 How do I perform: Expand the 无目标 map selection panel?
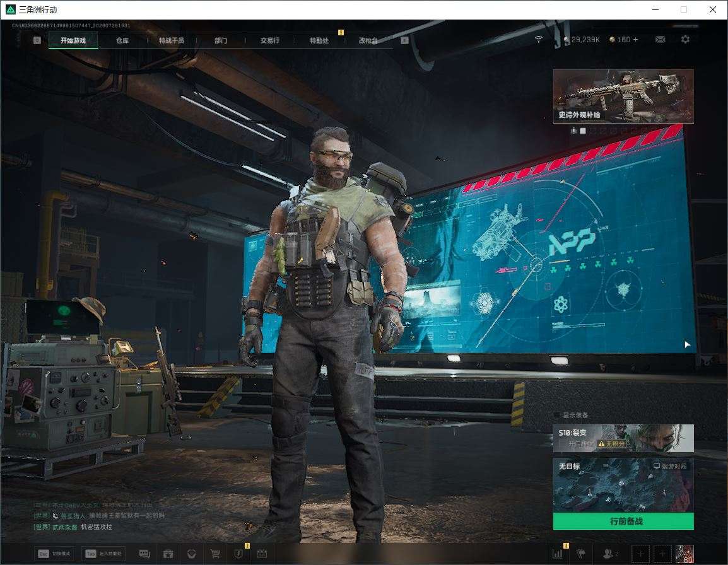pyautogui.click(x=623, y=485)
